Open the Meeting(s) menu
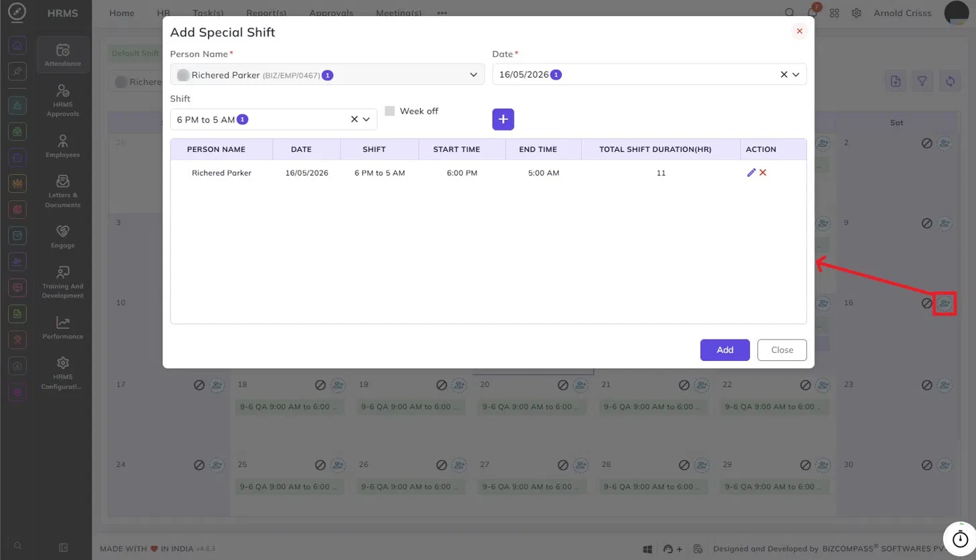976x560 pixels. [399, 13]
